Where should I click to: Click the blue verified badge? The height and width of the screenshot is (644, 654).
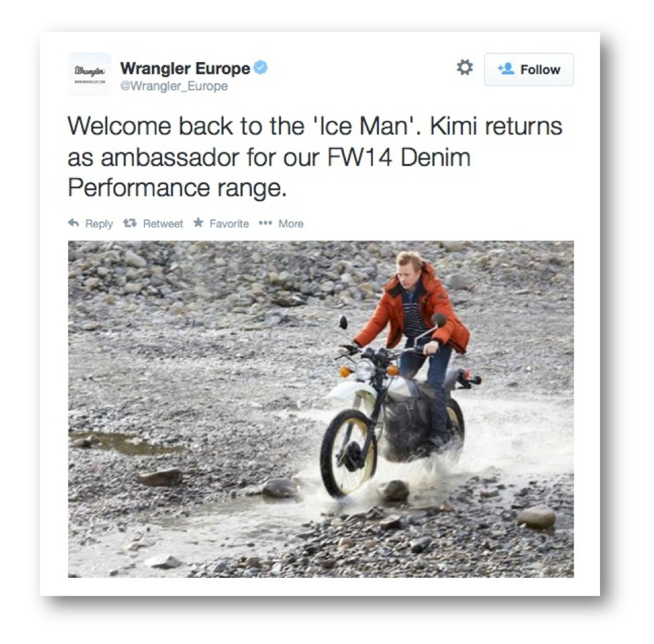(261, 68)
